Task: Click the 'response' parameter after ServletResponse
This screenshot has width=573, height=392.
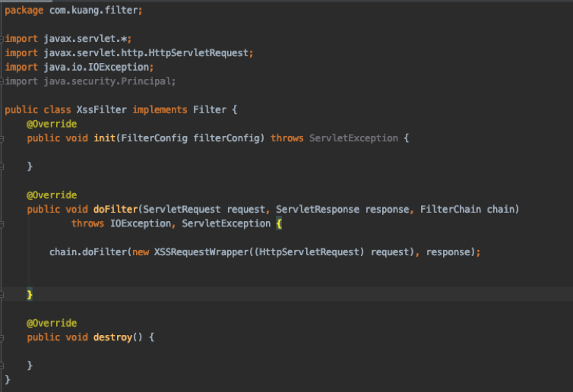Action: [x=387, y=210]
